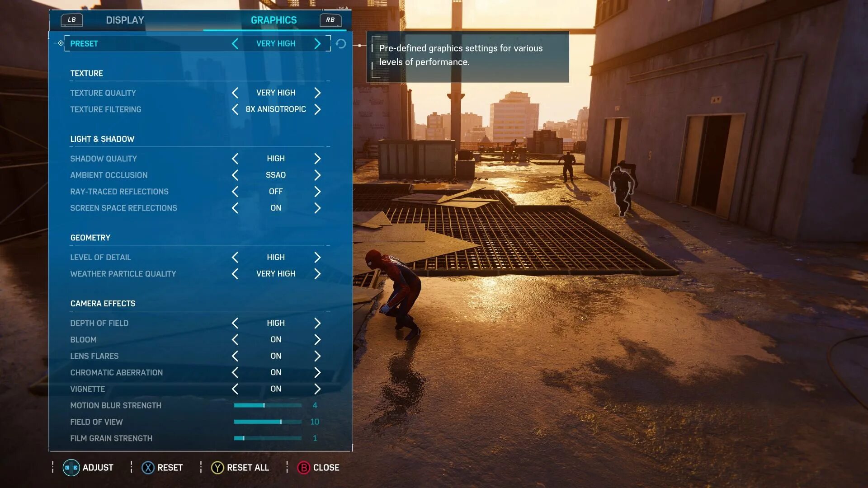Click the right arrow for RAY-TRACED REFLECTIONS

click(318, 191)
